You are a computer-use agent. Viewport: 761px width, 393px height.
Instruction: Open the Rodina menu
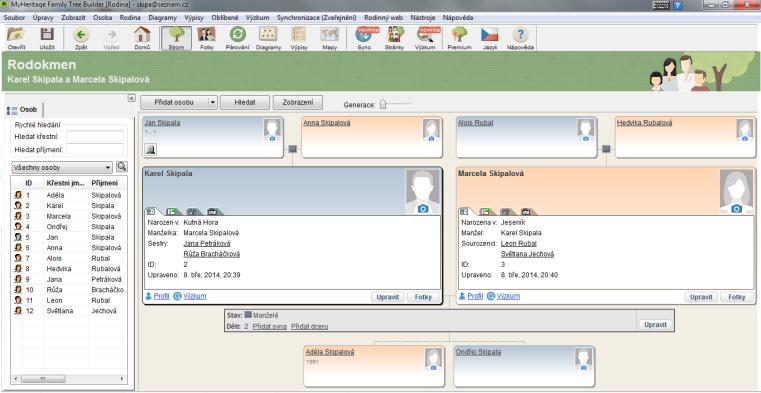[x=130, y=17]
